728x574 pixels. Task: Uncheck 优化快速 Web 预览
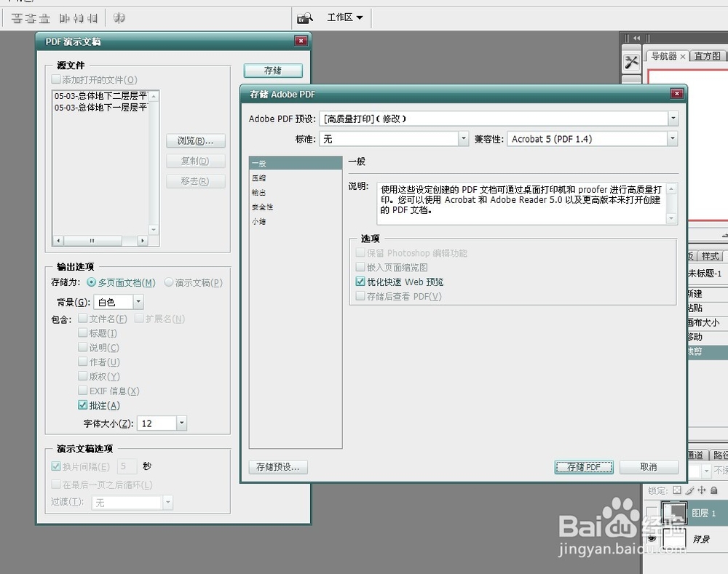coord(360,282)
